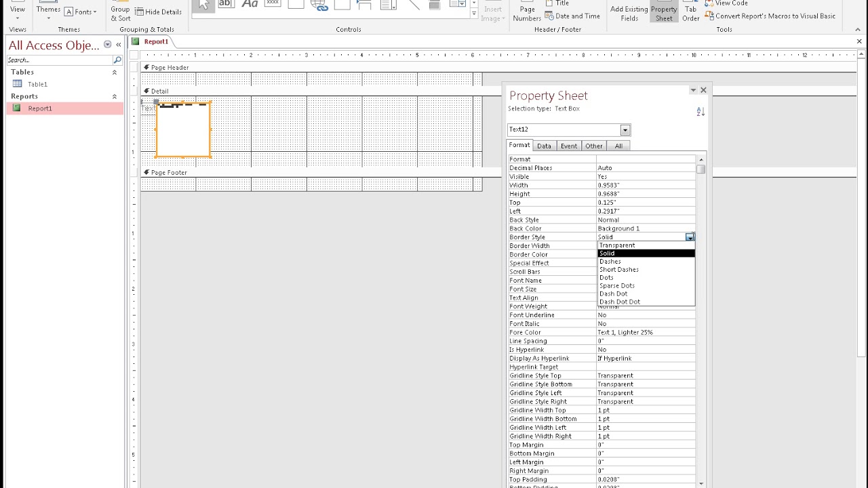Screen dimensions: 868x488
Task: Click Add Existing Fields
Action: 629,11
